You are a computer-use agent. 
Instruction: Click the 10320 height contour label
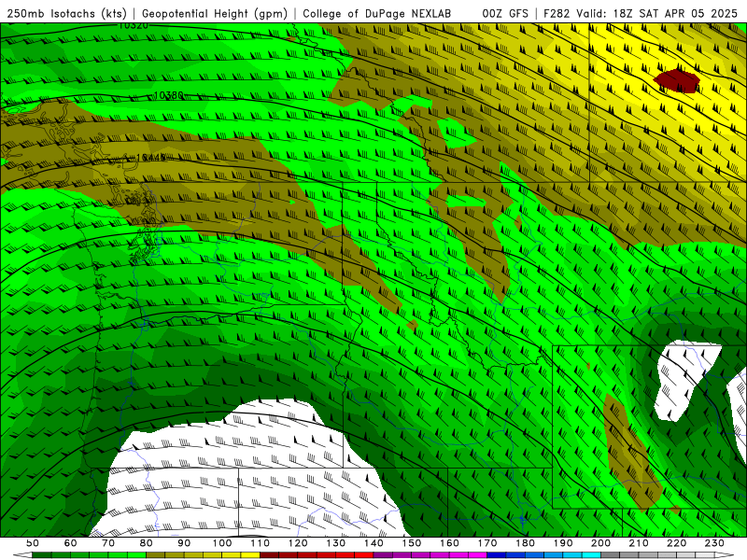[x=133, y=25]
